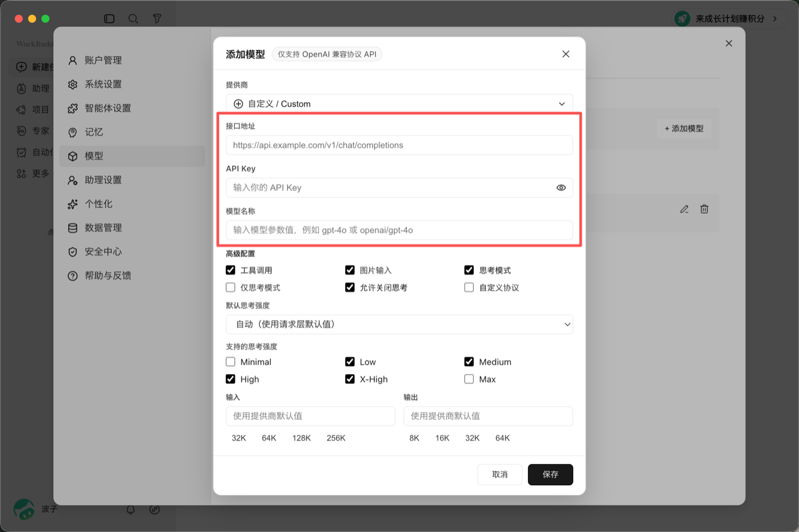Enable the 仅思考模式 checkbox
This screenshot has height=532, width=799.
click(230, 288)
